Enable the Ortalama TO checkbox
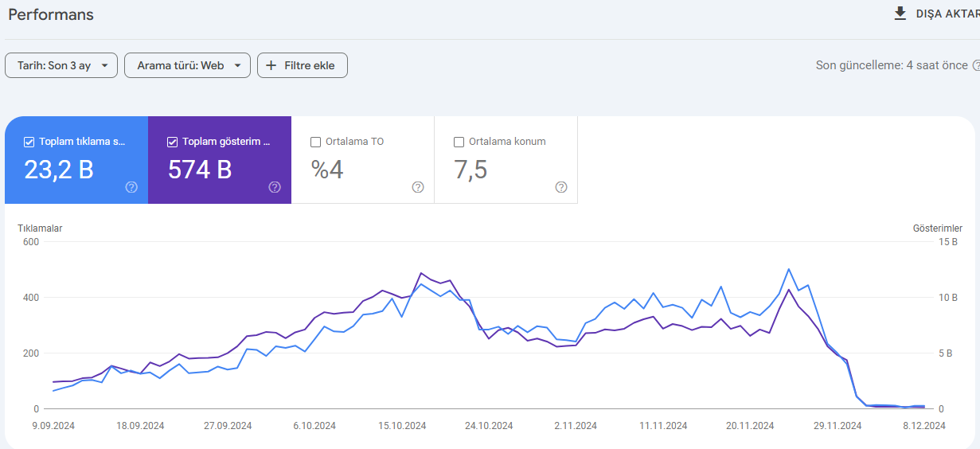This screenshot has width=980, height=449. click(315, 142)
